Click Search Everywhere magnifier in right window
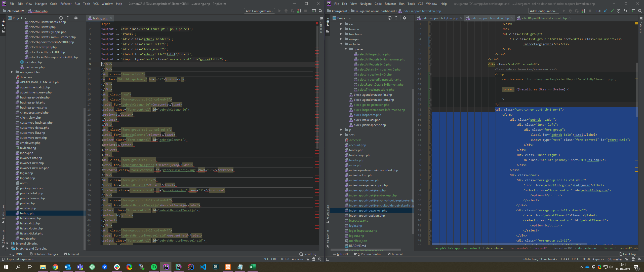 pos(640,11)
